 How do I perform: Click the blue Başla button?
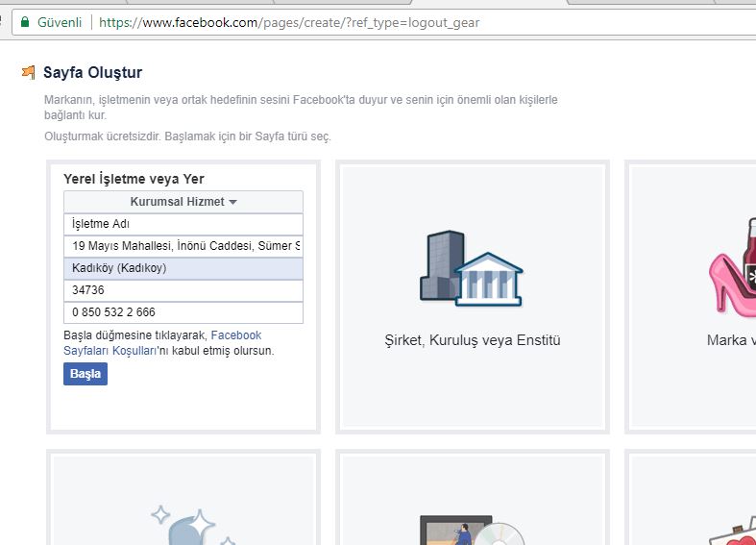click(x=85, y=374)
